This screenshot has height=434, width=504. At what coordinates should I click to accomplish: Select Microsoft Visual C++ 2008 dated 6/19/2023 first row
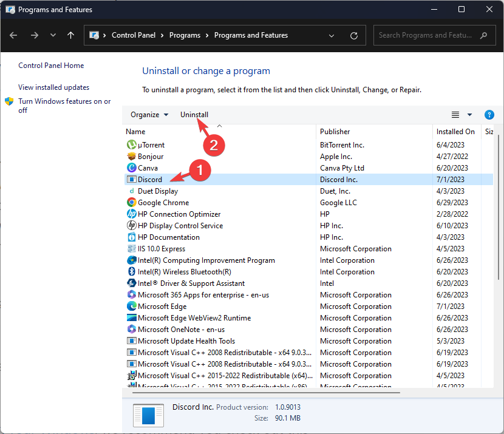pos(308,353)
